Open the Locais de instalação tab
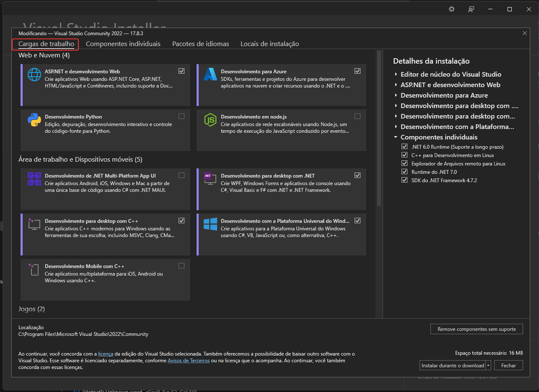539x392 pixels. click(x=269, y=44)
